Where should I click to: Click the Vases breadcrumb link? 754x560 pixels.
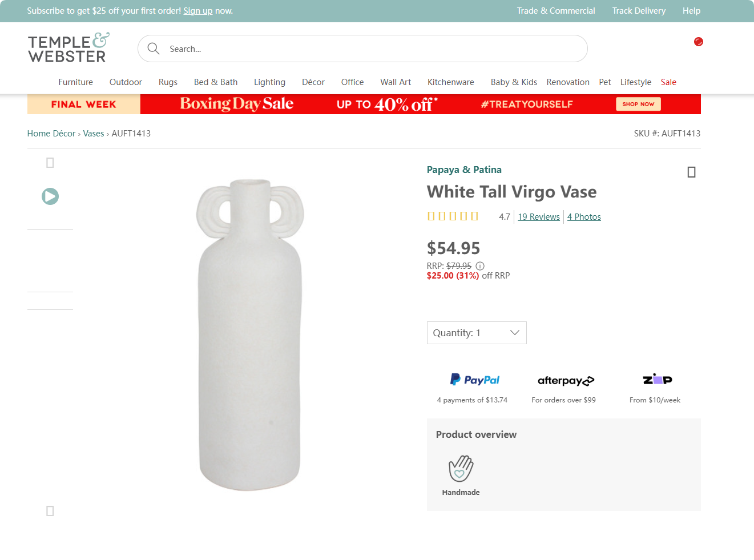click(x=94, y=134)
